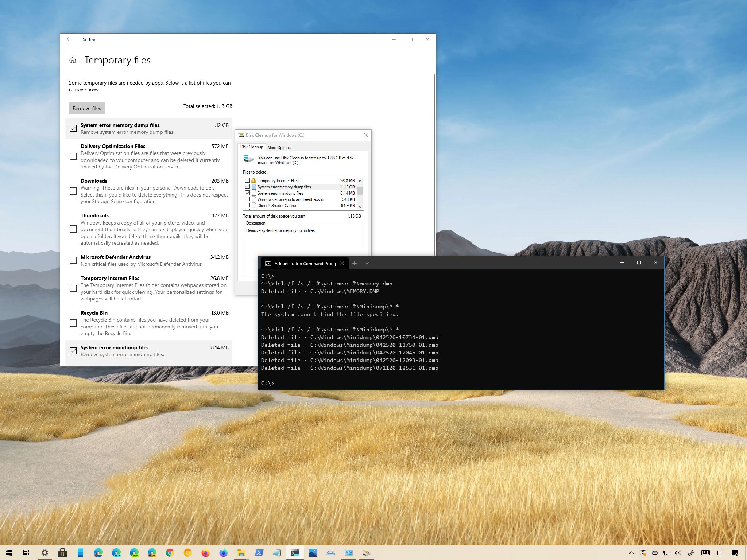Enable Delivery Optimization Files checkbox
Viewport: 747px width, 560px height.
(x=74, y=156)
